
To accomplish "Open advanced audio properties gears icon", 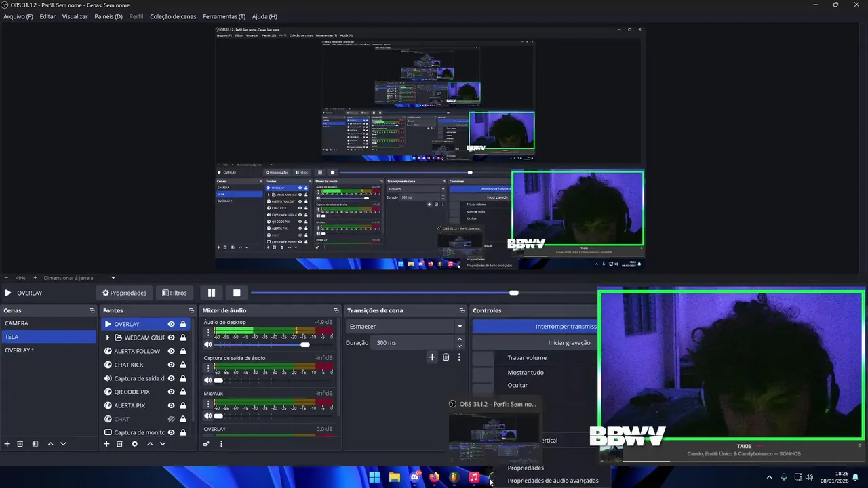I will [x=206, y=444].
